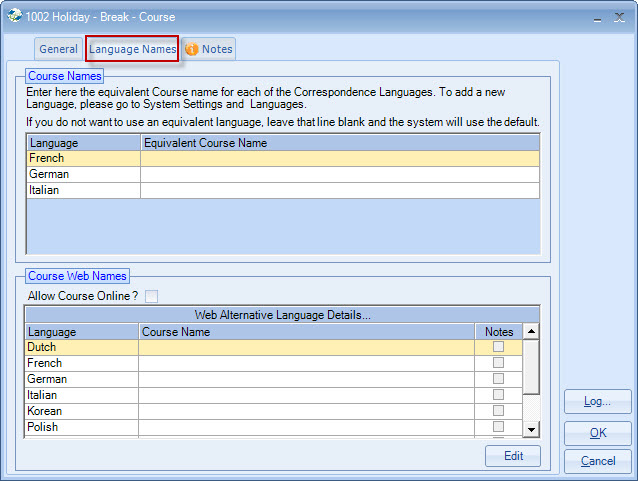This screenshot has height=481, width=638.
Task: Toggle the Notes checkbox for French web row
Action: pos(498,363)
